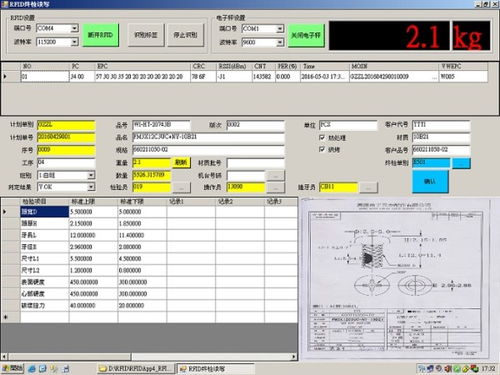This screenshot has height=375, width=500.
Task: Click the 单位 field PCS
Action: (348, 125)
